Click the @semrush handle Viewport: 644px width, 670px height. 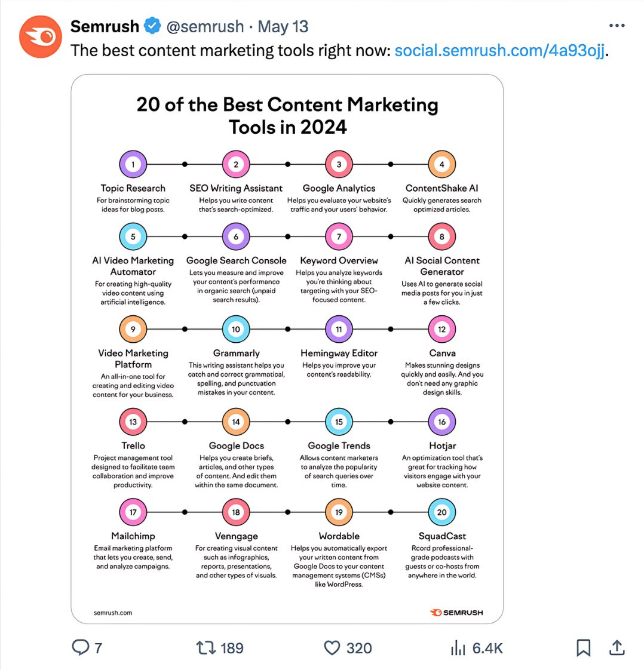pyautogui.click(x=206, y=26)
